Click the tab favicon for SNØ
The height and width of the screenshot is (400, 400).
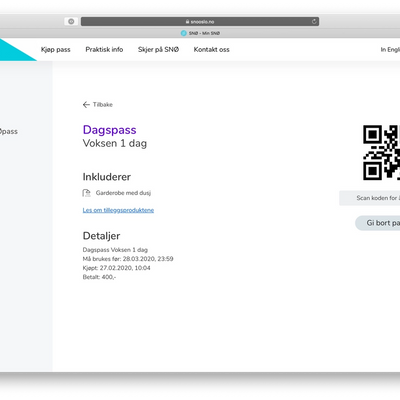click(x=184, y=33)
